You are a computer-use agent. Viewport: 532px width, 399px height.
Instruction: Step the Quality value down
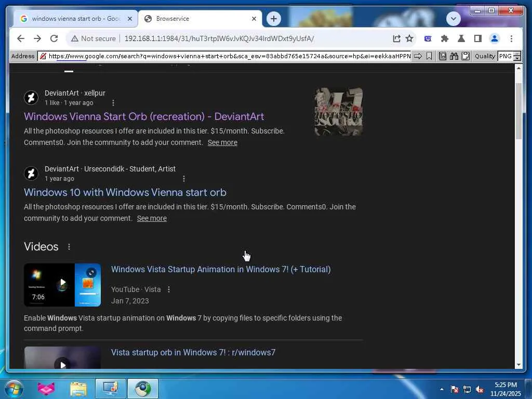coord(517,58)
